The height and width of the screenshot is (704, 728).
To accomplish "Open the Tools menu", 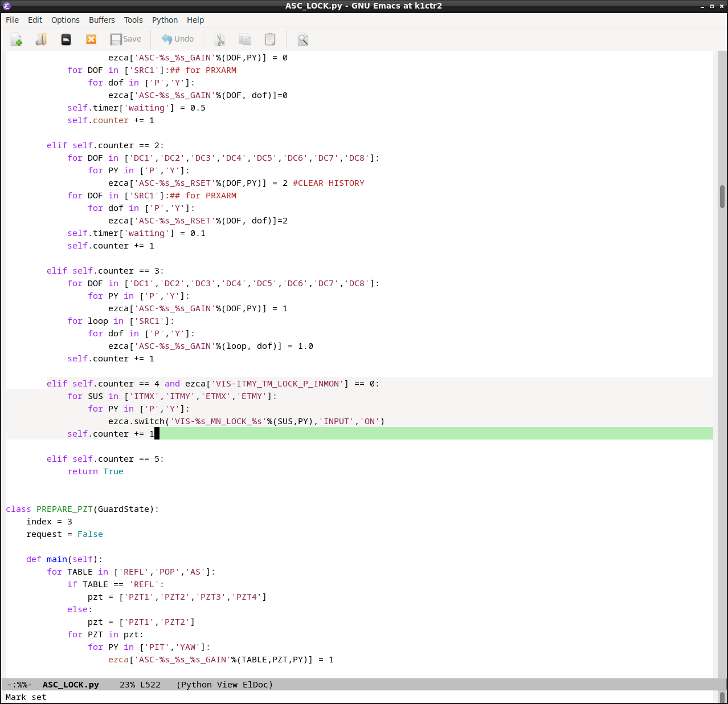I will click(134, 20).
